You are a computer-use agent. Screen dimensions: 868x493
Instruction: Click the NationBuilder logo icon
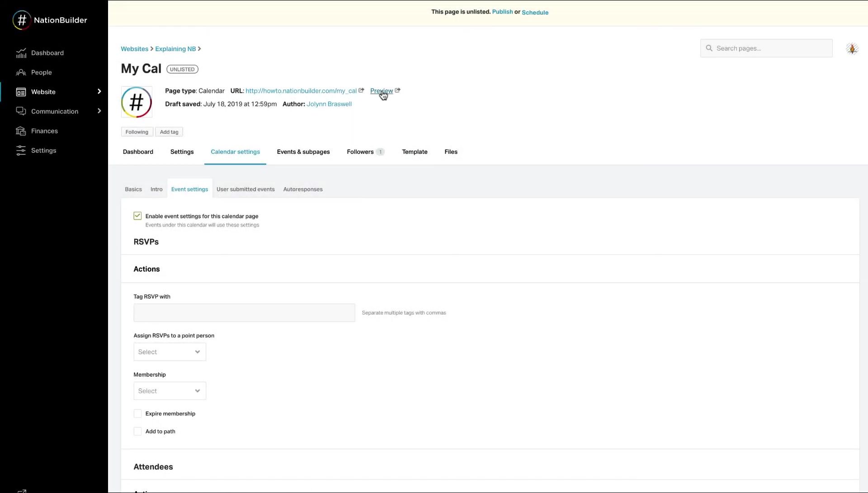(x=22, y=20)
